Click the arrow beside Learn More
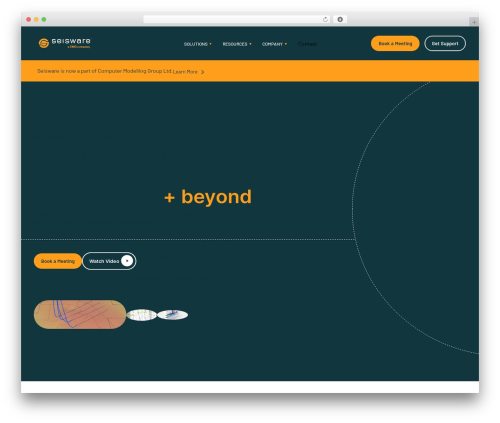The width and height of the screenshot is (500, 423). 202,72
